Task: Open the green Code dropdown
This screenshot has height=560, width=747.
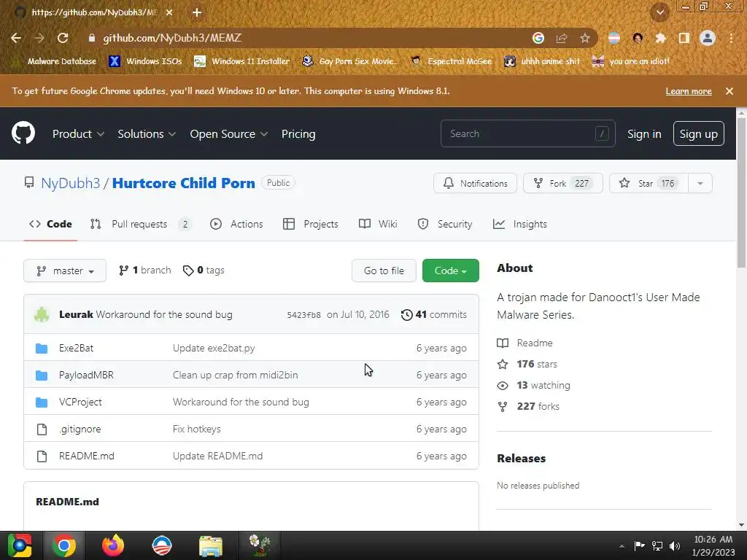Action: tap(450, 271)
